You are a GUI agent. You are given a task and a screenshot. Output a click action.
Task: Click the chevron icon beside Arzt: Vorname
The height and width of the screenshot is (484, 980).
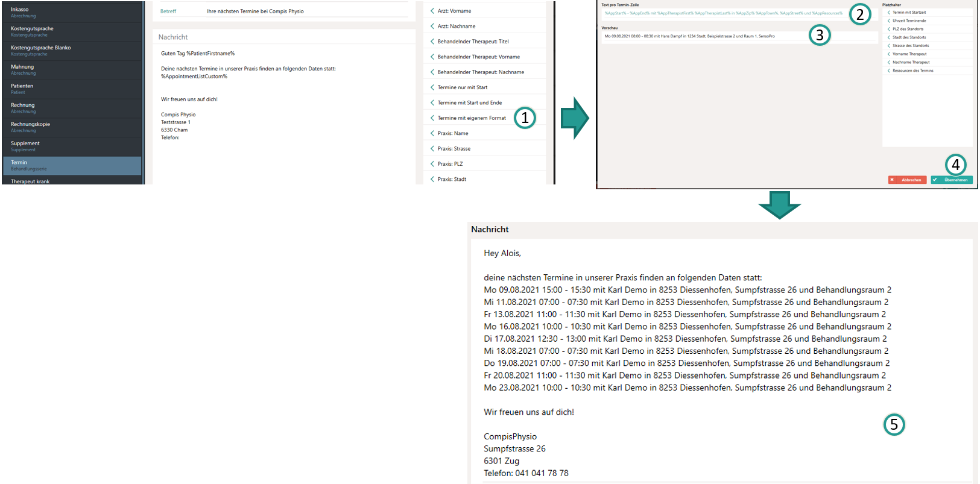[432, 11]
